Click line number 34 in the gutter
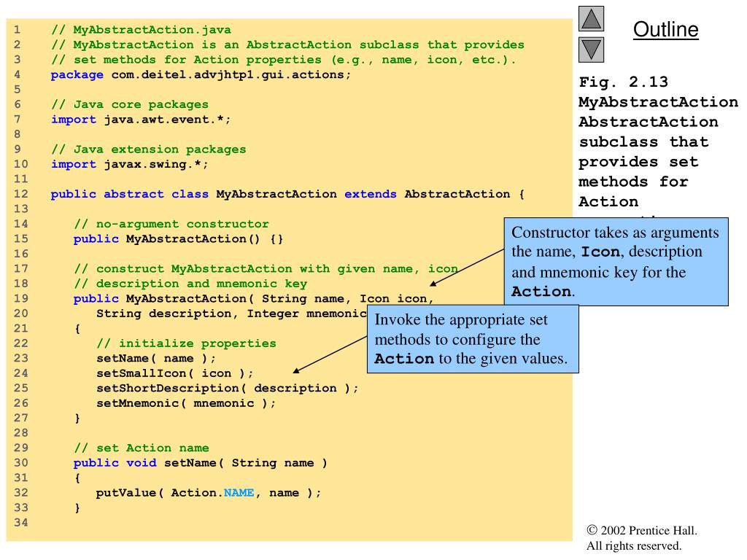The height and width of the screenshot is (560, 747). (20, 523)
